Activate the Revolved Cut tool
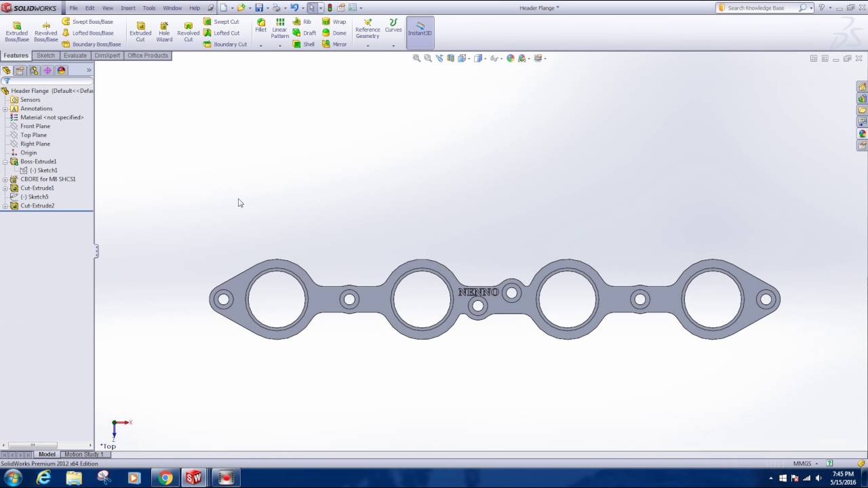Screen dimensions: 868x488 pos(188,32)
